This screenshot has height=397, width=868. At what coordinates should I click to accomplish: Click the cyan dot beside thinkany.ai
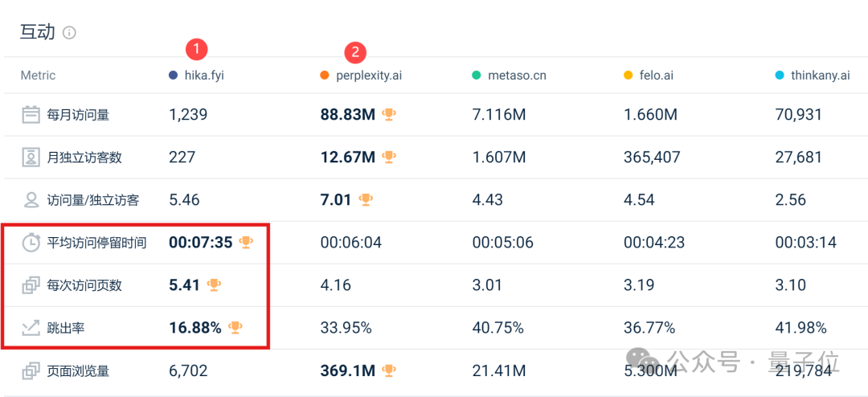point(780,76)
